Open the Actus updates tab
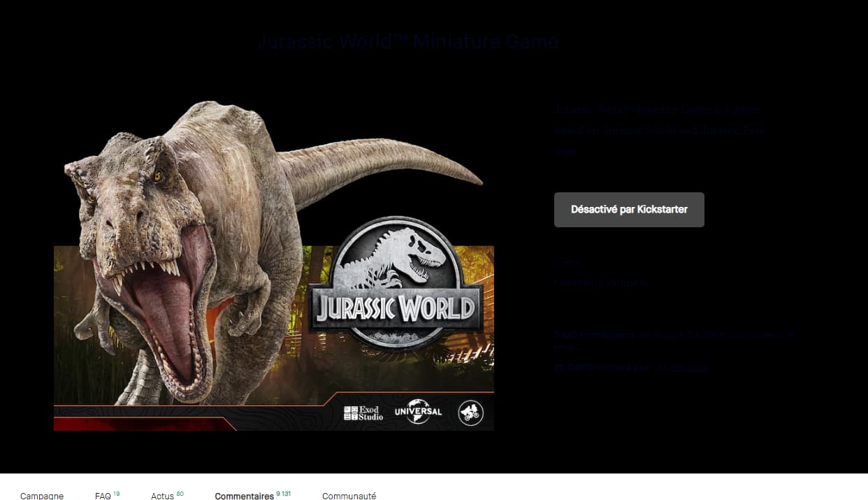868x500 pixels. coord(163,496)
